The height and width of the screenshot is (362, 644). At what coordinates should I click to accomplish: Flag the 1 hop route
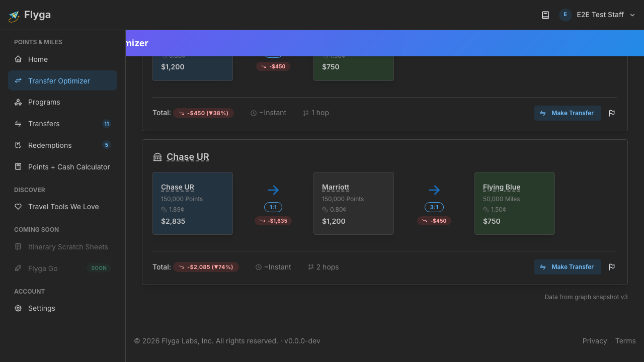click(x=612, y=113)
